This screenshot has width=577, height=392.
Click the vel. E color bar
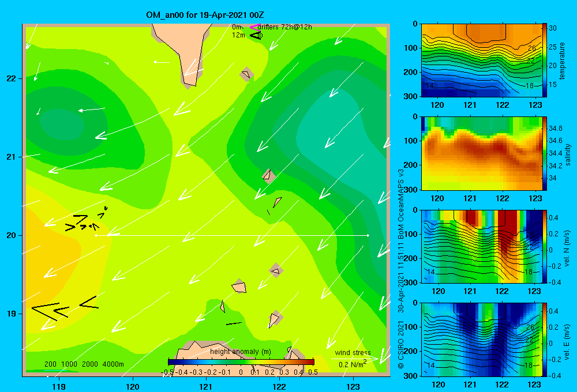[545, 340]
